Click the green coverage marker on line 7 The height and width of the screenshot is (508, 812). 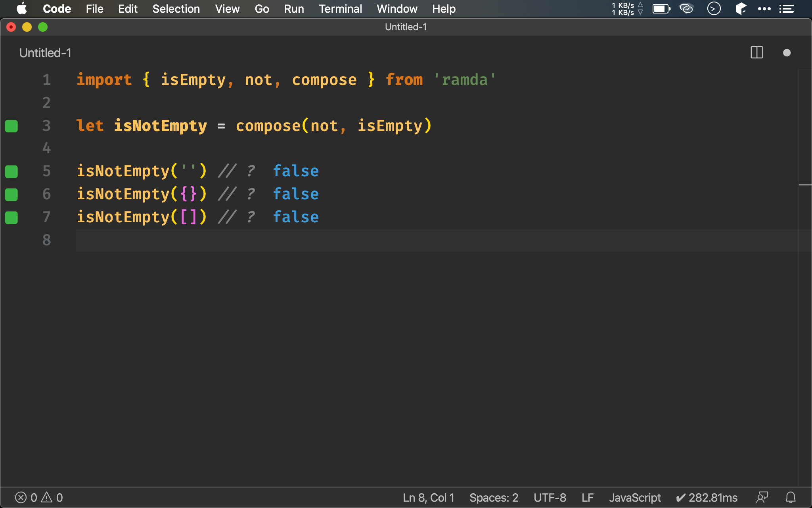[11, 217]
